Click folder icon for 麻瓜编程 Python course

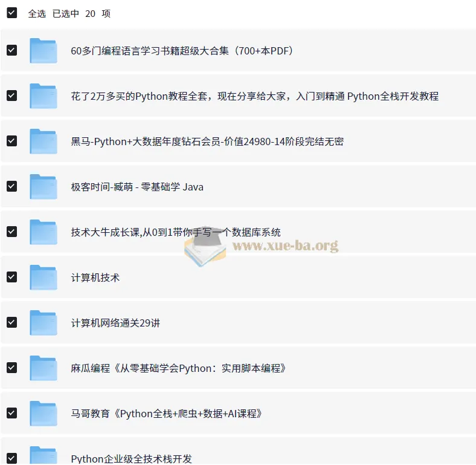(x=43, y=368)
